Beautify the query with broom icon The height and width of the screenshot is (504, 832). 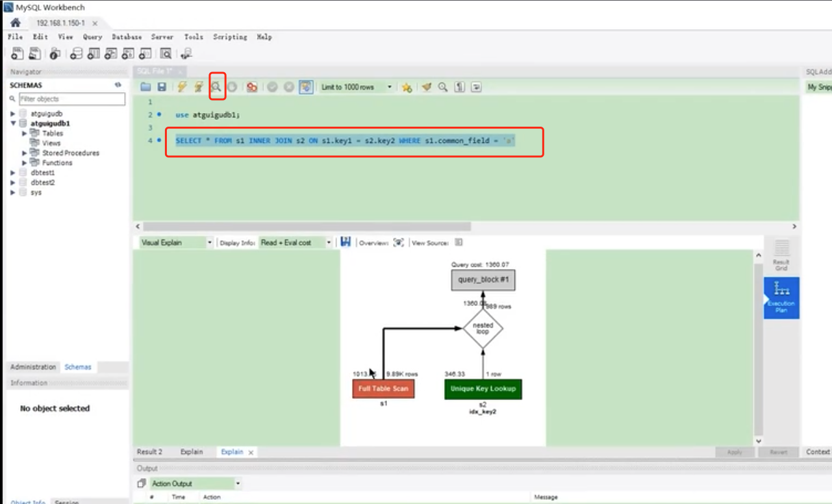pyautogui.click(x=426, y=87)
